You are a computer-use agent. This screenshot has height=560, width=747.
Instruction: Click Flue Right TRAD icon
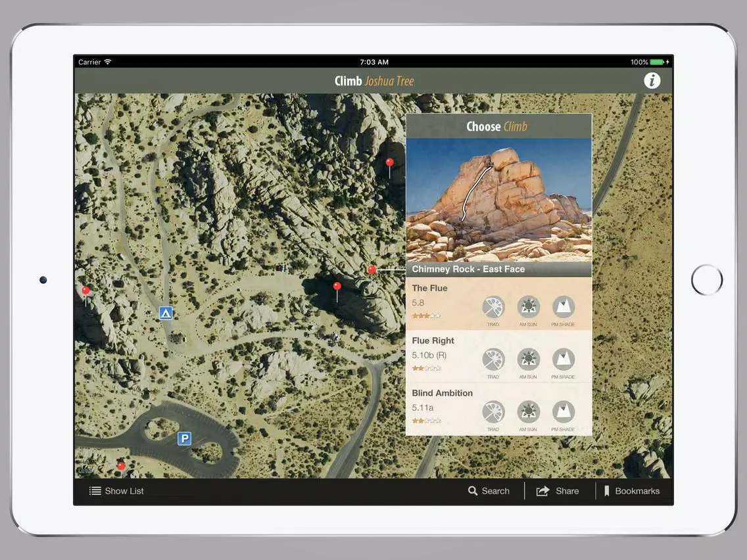click(x=493, y=360)
